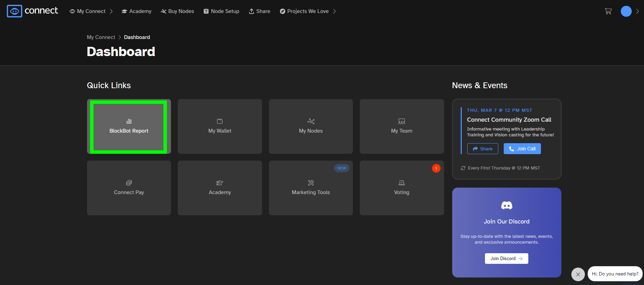
Task: Expand the My Connect menu
Action: 91,11
